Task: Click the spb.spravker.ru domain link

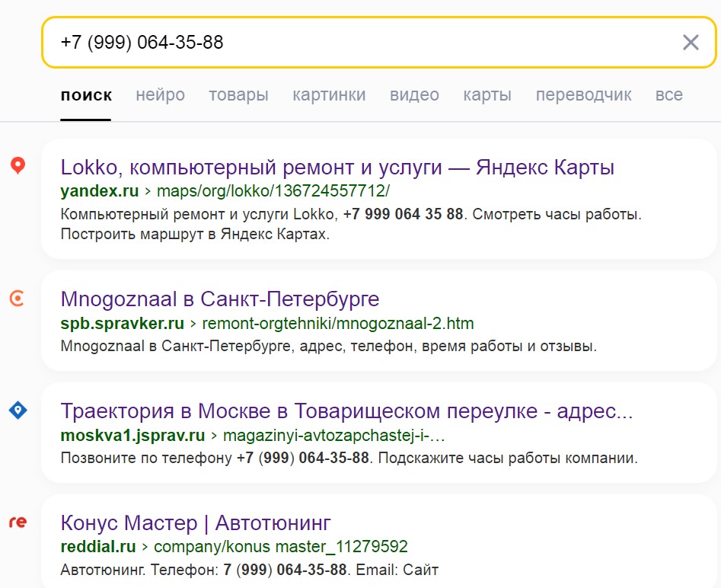Action: pyautogui.click(x=122, y=324)
